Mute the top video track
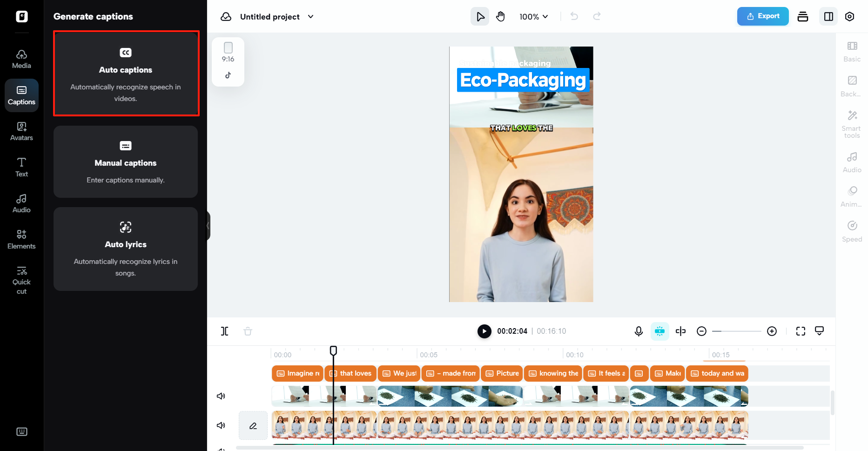Screen dimensions: 868x451 (x=221, y=396)
